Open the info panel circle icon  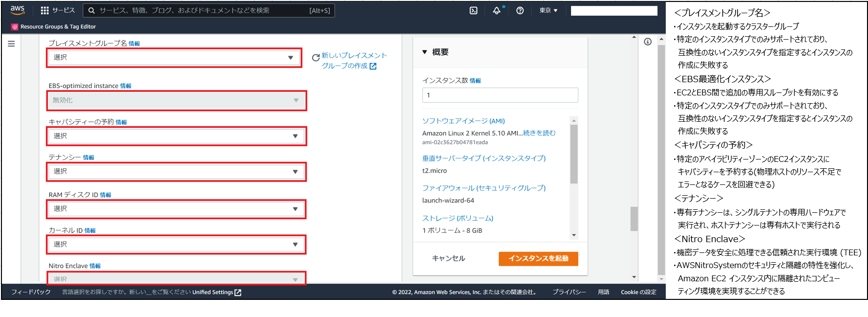click(648, 42)
